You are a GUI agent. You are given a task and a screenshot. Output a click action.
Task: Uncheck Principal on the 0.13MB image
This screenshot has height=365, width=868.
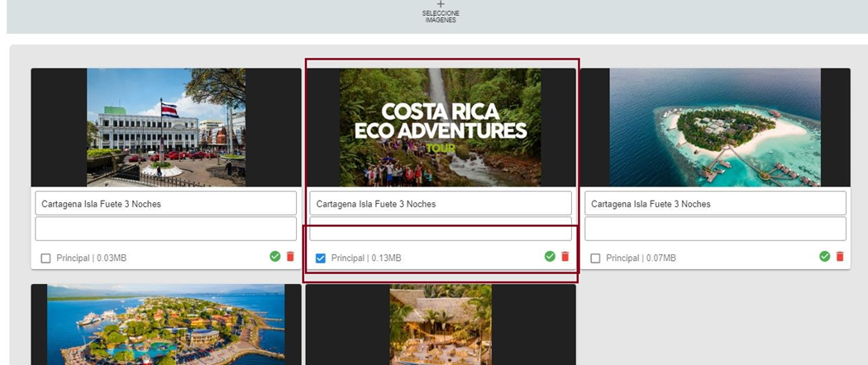[x=321, y=258]
